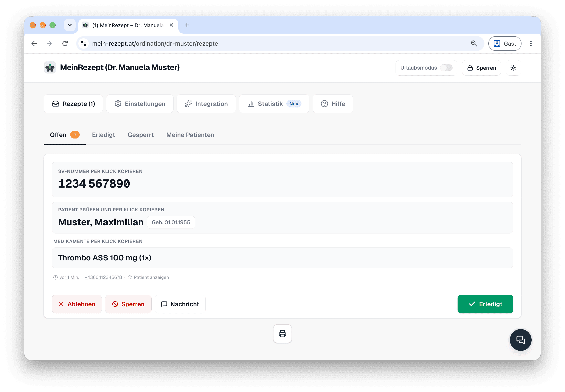Open the chat bubble widget
The image size is (565, 392).
point(520,340)
